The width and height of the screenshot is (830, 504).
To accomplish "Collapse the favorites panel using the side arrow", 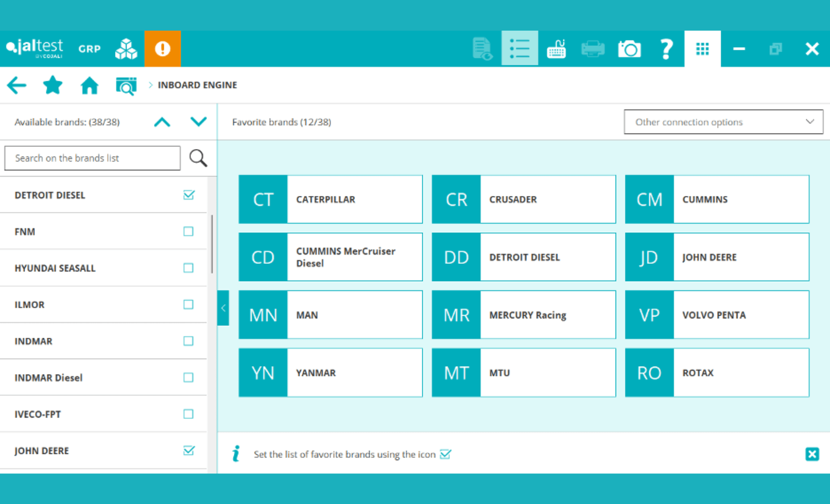I will [223, 308].
